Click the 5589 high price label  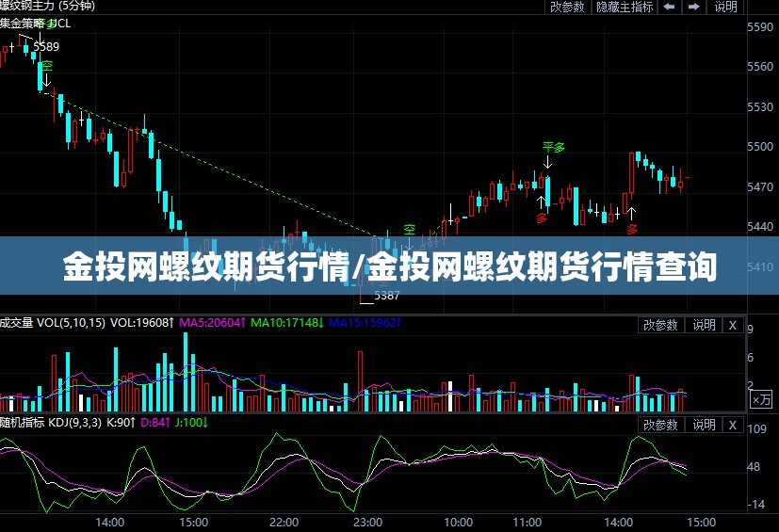point(46,47)
